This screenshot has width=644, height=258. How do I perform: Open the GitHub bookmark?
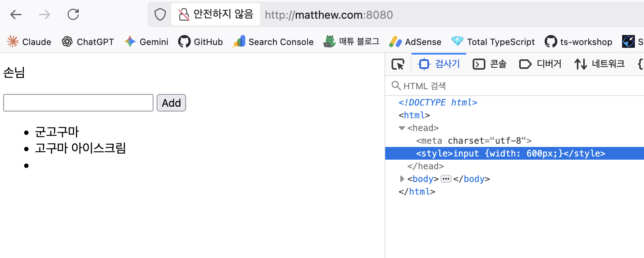(x=200, y=42)
